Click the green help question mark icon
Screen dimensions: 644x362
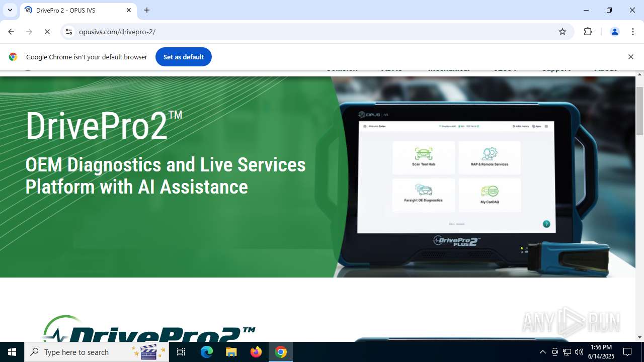click(546, 224)
